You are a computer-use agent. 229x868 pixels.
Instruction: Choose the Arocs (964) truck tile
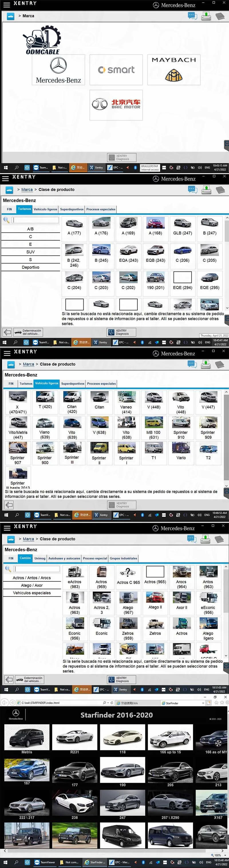181,578
